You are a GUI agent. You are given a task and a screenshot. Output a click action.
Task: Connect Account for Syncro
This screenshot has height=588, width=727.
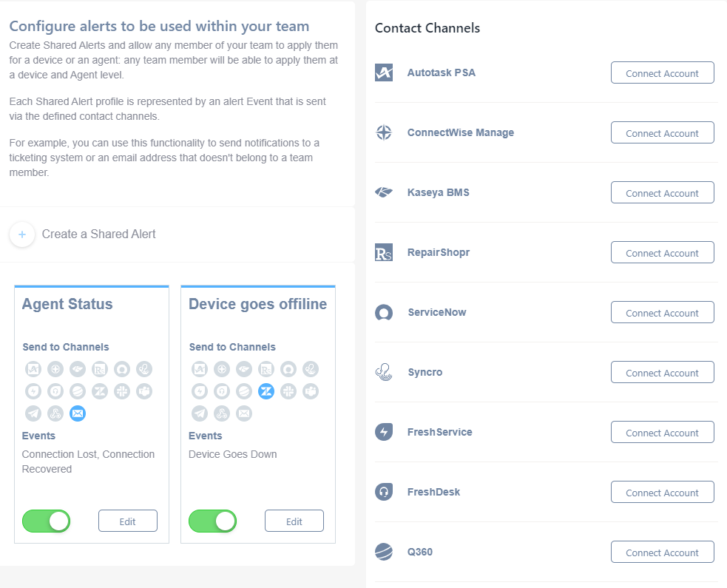[x=662, y=372]
